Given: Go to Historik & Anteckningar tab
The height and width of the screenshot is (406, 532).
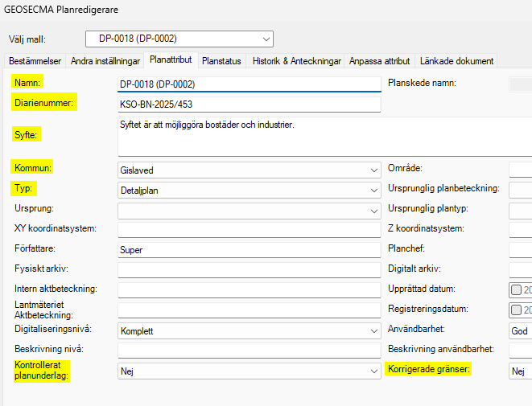Looking at the screenshot, I should (x=295, y=61).
